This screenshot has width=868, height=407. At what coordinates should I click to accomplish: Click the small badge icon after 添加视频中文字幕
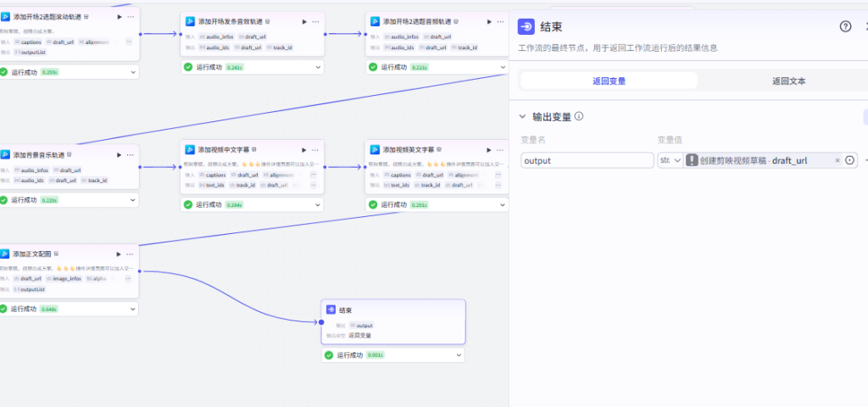click(253, 149)
